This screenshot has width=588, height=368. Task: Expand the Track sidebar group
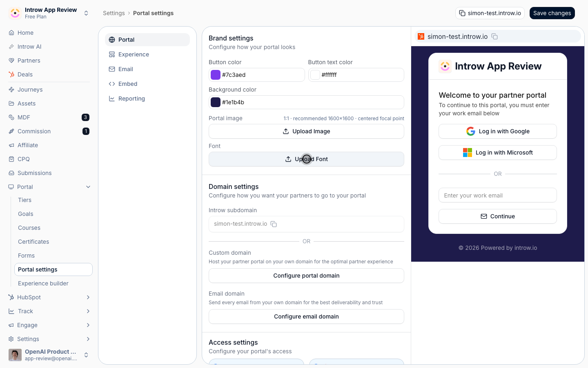tap(88, 311)
